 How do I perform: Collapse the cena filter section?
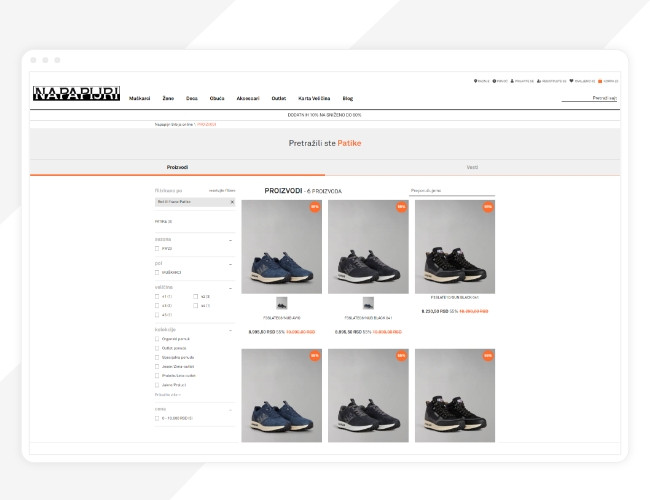point(230,410)
